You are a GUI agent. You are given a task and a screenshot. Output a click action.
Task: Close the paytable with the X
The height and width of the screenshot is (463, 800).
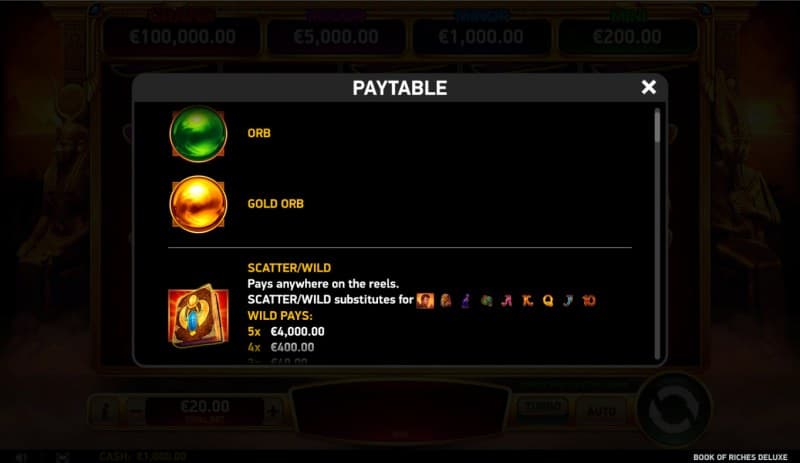(x=648, y=87)
